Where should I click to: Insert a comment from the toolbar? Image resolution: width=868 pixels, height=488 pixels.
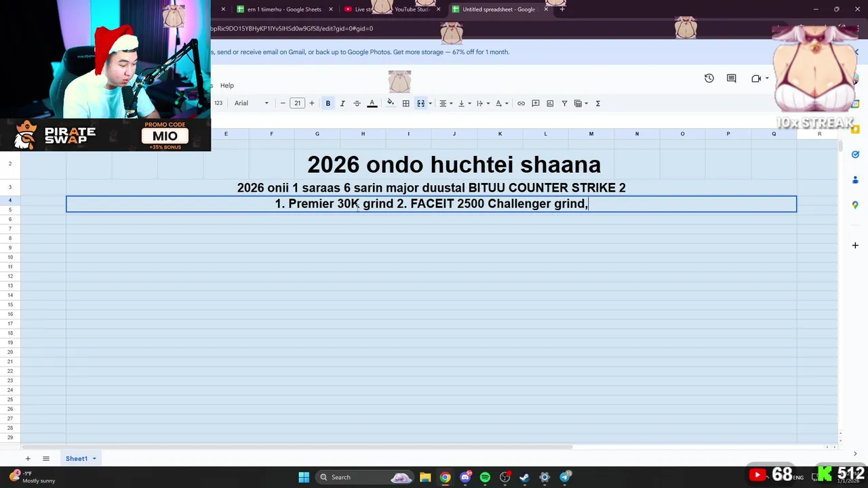[536, 103]
